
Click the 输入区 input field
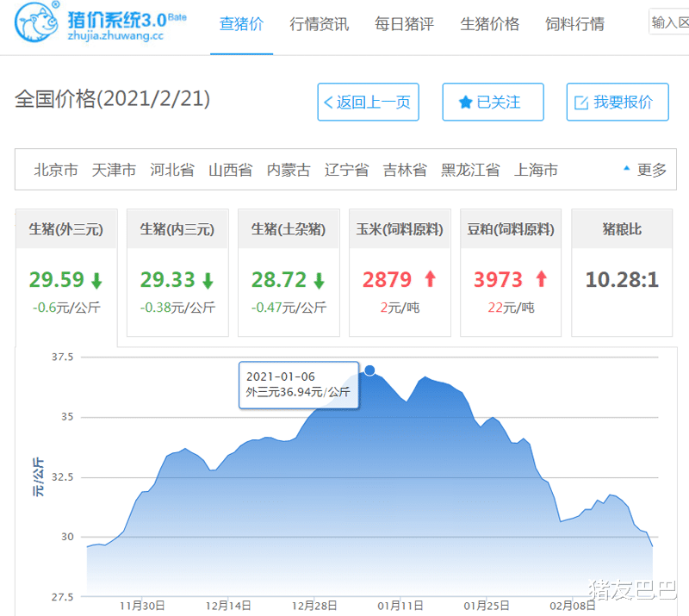point(671,19)
